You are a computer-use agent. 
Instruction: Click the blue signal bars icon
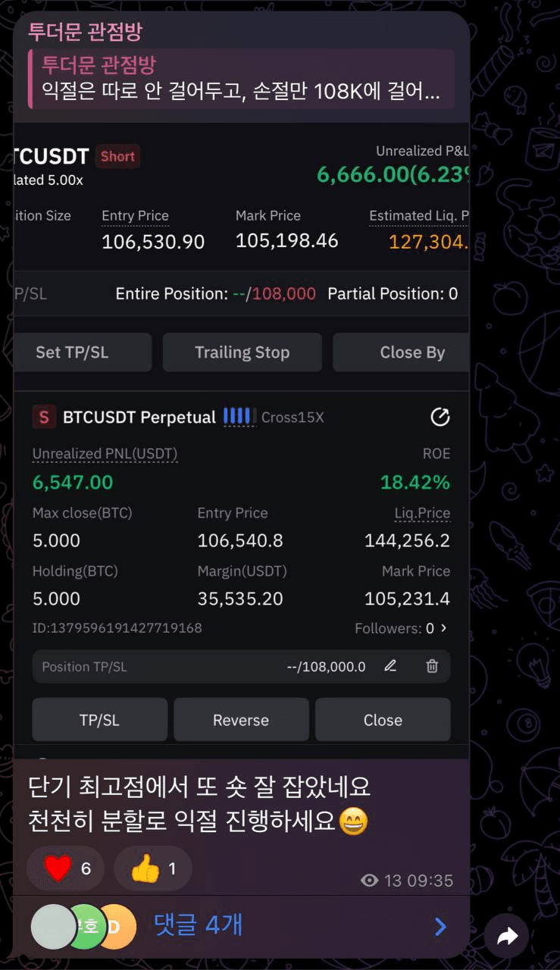click(236, 416)
